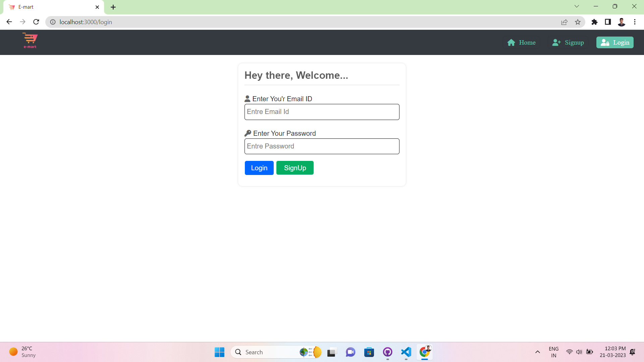This screenshot has height=362, width=644.
Task: Open GitHub Desktop from taskbar
Action: tap(387, 352)
